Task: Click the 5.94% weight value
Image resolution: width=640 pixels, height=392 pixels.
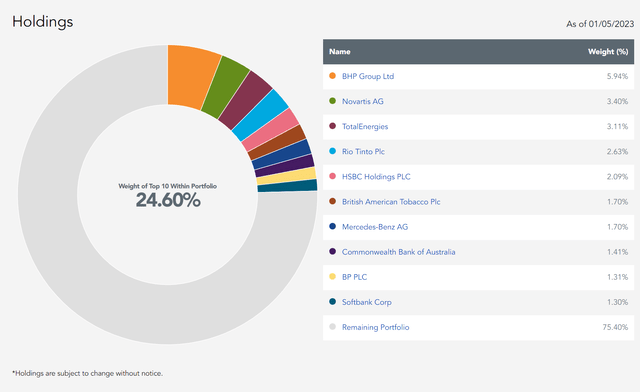Action: (617, 76)
